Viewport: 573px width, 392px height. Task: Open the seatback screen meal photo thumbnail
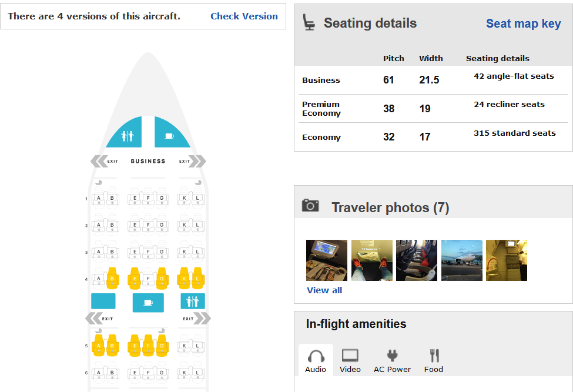pyautogui.click(x=327, y=260)
